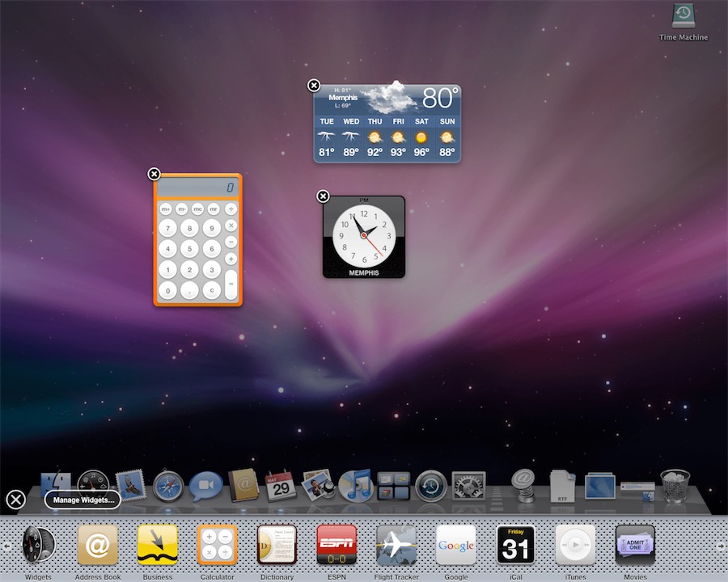Click the calculator 5 key
This screenshot has width=728, height=582.
coord(189,249)
